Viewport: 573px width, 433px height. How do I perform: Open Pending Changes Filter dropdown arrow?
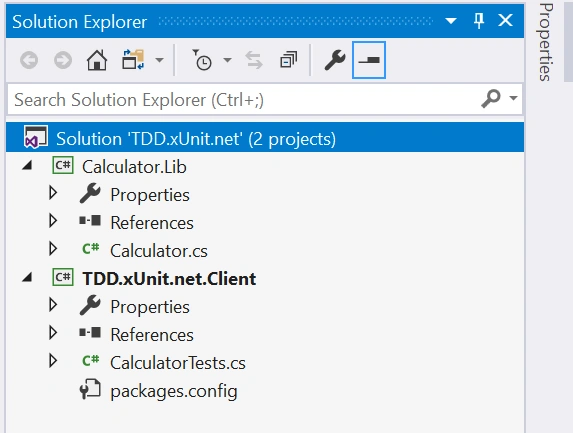coord(227,60)
